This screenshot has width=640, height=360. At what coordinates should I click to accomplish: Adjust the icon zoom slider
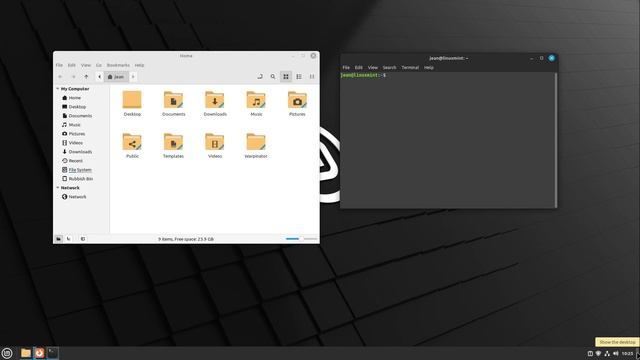click(x=301, y=239)
